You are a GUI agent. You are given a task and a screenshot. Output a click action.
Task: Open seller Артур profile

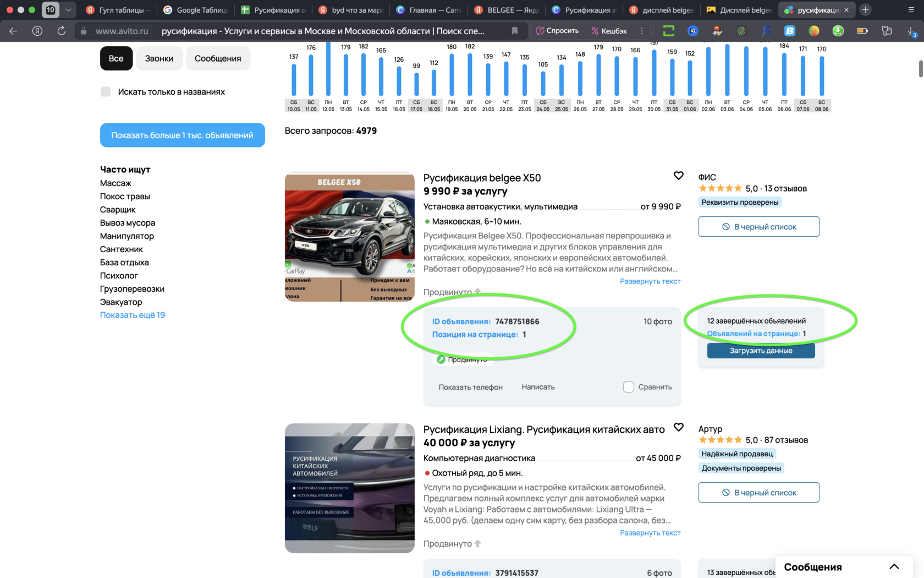[711, 429]
